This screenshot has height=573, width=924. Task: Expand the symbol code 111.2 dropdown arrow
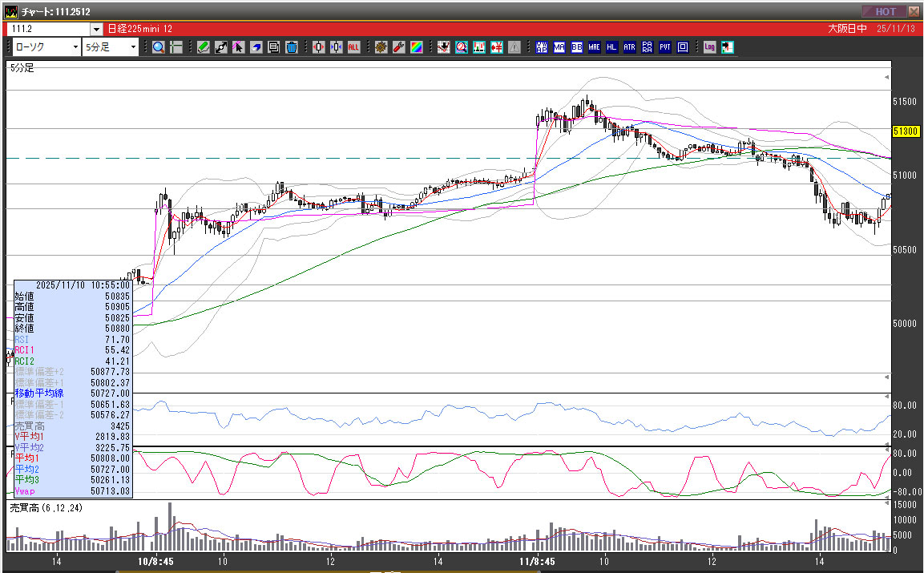pyautogui.click(x=96, y=28)
